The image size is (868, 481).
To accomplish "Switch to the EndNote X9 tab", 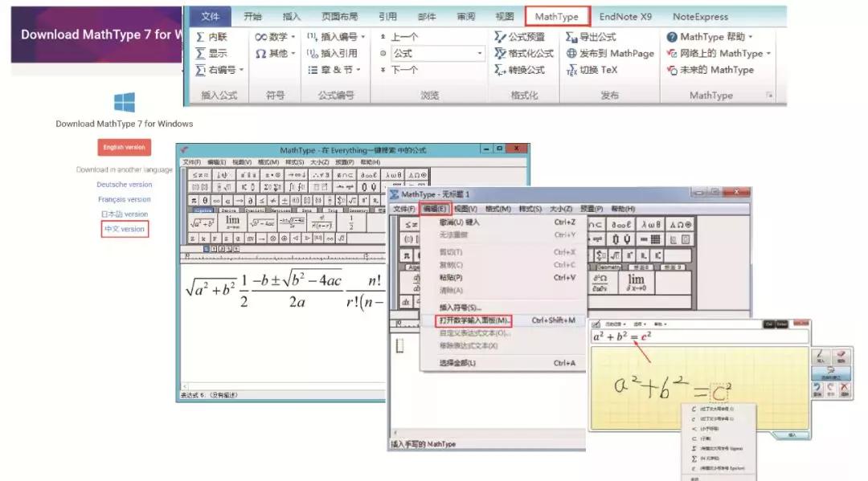I will pos(625,17).
